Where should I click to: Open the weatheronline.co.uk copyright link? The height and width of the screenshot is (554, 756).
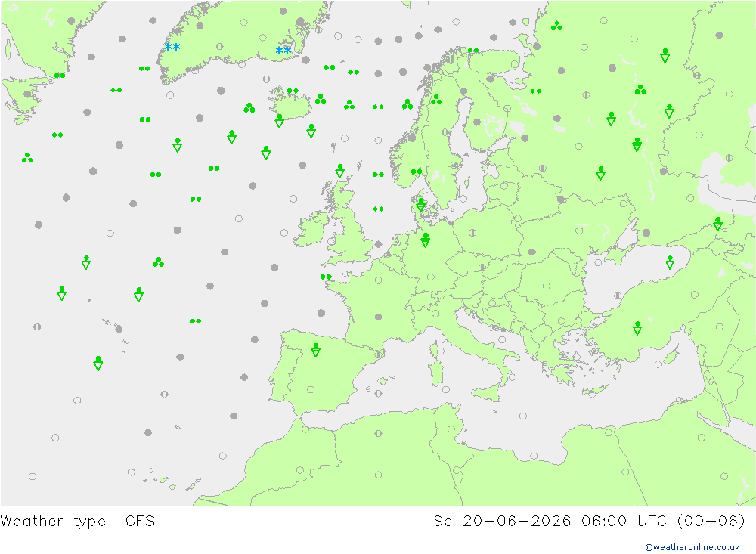coord(692,547)
